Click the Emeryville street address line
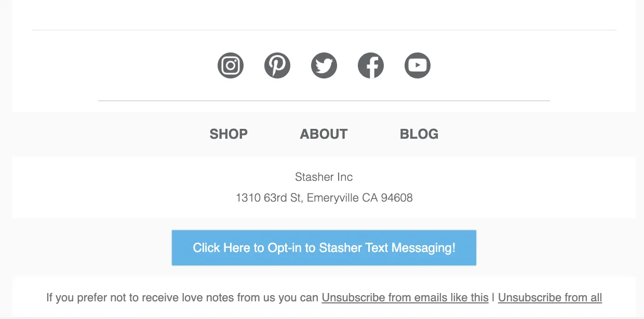The image size is (644, 319). pyautogui.click(x=324, y=198)
